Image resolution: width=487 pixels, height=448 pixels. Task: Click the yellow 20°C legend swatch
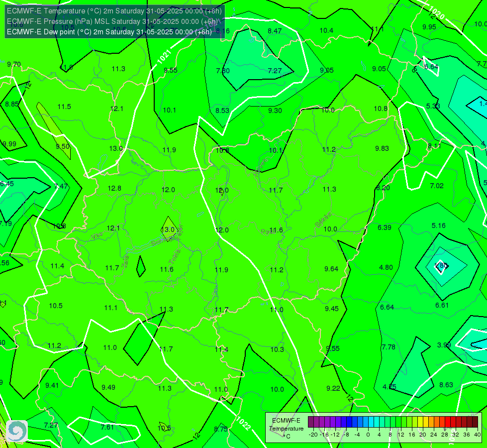pyautogui.click(x=420, y=422)
